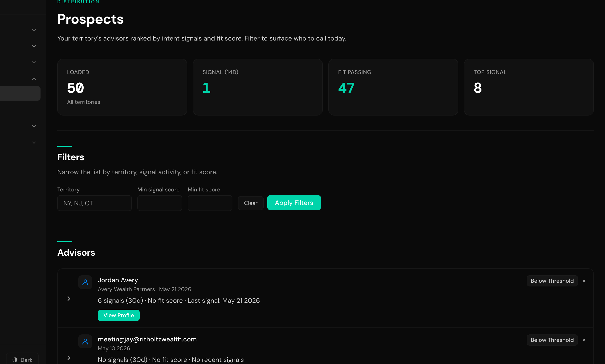Click 'Avery Wealth Partners · May 21 2026' text

(144, 289)
